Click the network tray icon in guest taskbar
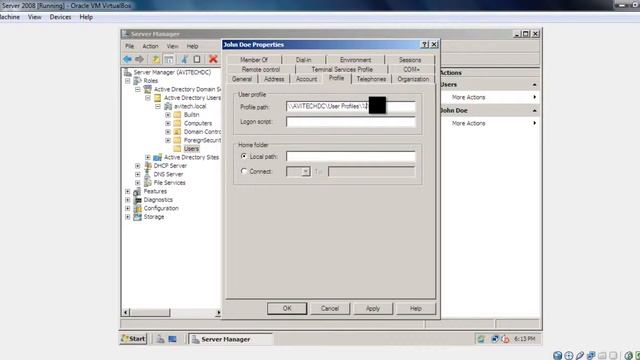Screen dimensions: 640x360 tap(495, 339)
